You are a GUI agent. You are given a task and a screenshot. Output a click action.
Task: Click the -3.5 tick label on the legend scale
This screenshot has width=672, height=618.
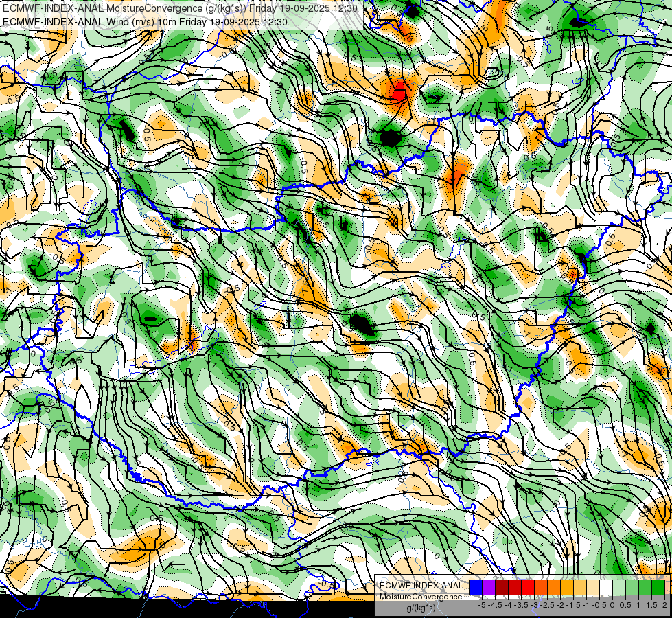521,605
